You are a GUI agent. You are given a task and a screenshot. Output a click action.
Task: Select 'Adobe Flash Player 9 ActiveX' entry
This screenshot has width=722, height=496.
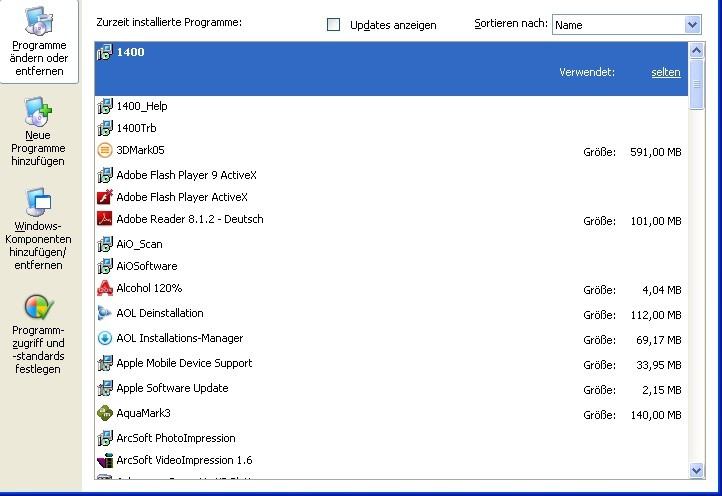pos(186,175)
